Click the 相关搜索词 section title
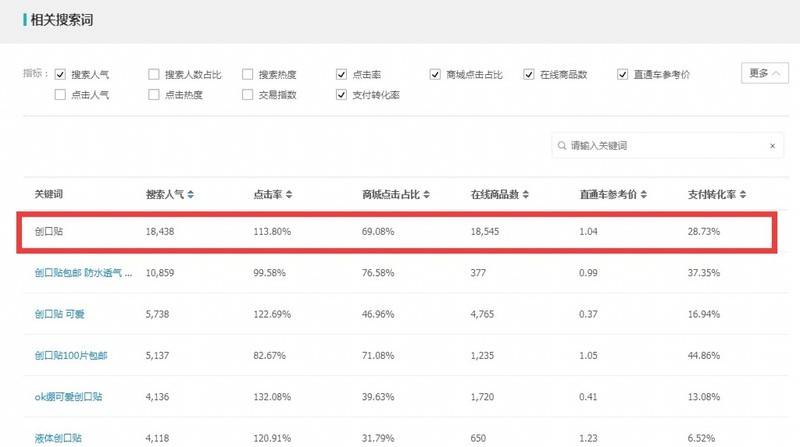The width and height of the screenshot is (800, 447). tap(62, 20)
